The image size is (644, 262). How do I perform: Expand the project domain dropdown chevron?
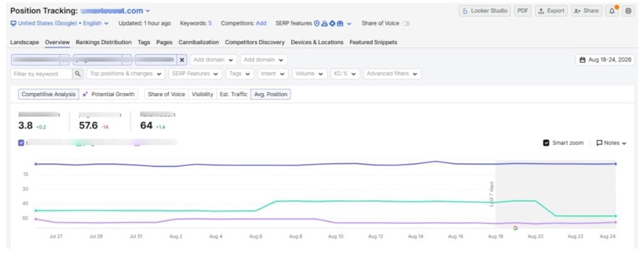148,11
